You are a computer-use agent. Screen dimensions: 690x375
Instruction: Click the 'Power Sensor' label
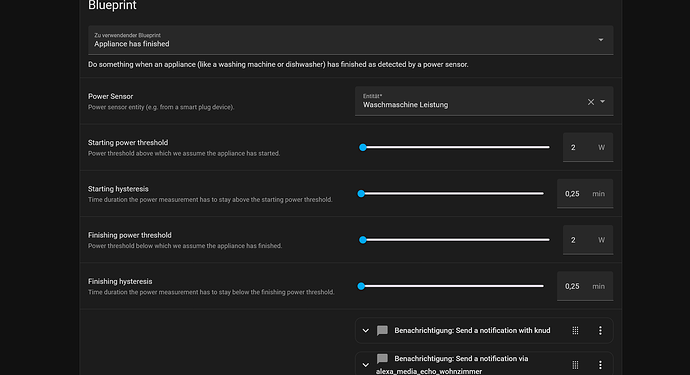(x=110, y=96)
